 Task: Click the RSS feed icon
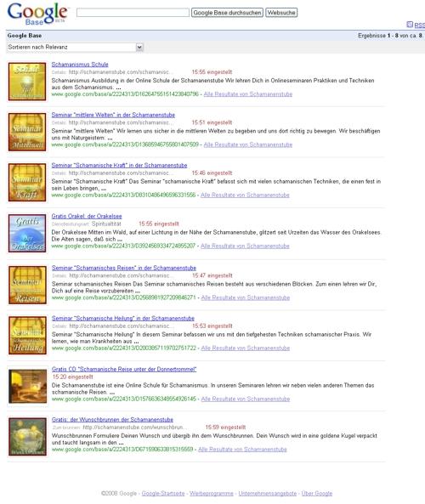pyautogui.click(x=410, y=25)
